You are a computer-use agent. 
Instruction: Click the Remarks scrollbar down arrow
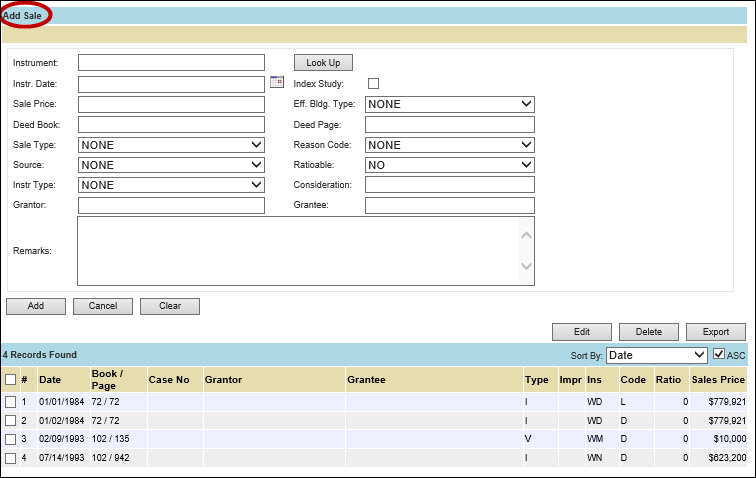[x=526, y=266]
